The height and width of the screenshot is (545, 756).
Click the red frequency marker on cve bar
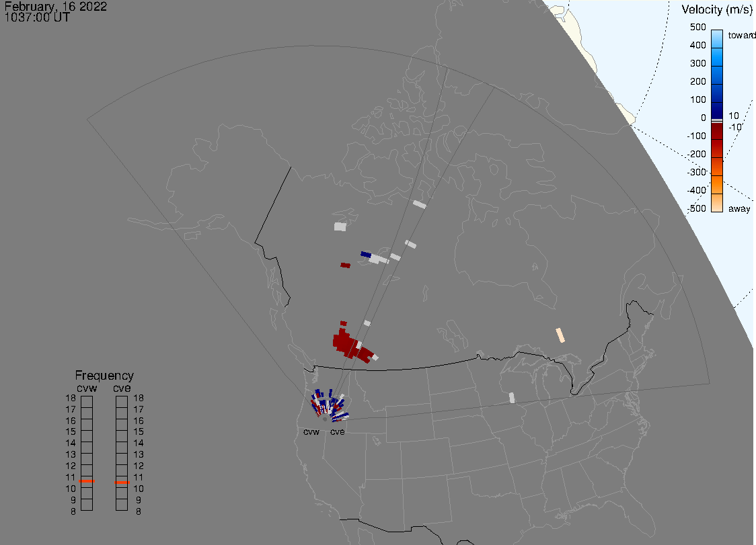coord(122,483)
